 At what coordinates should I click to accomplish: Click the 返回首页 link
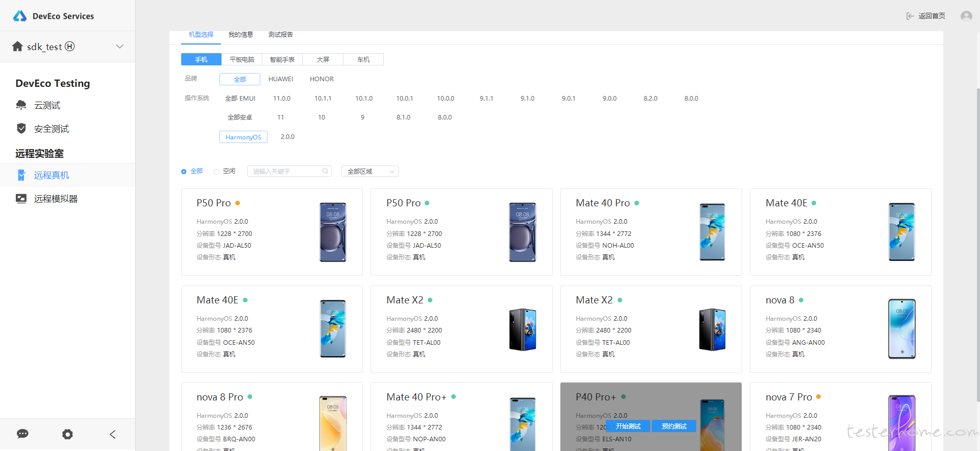[932, 16]
